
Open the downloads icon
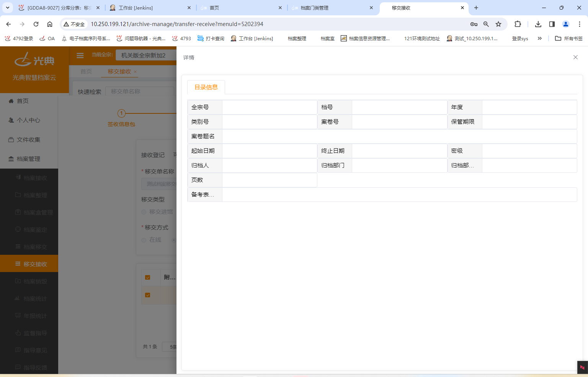[x=538, y=24]
